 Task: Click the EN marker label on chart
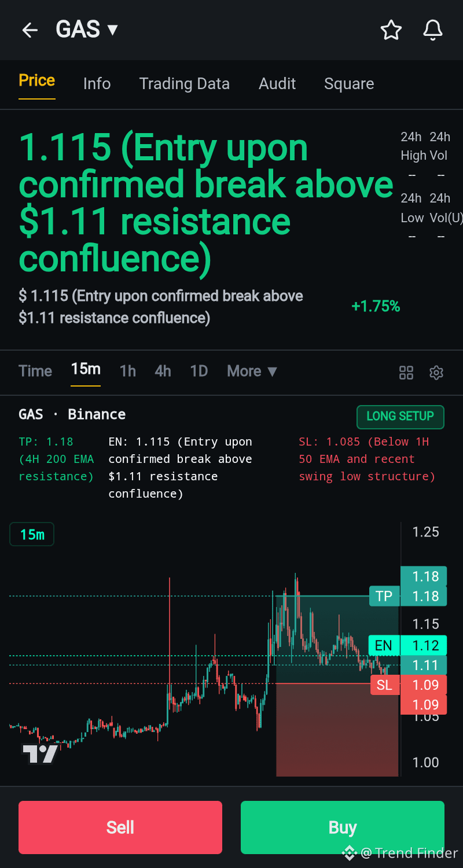[x=384, y=645]
